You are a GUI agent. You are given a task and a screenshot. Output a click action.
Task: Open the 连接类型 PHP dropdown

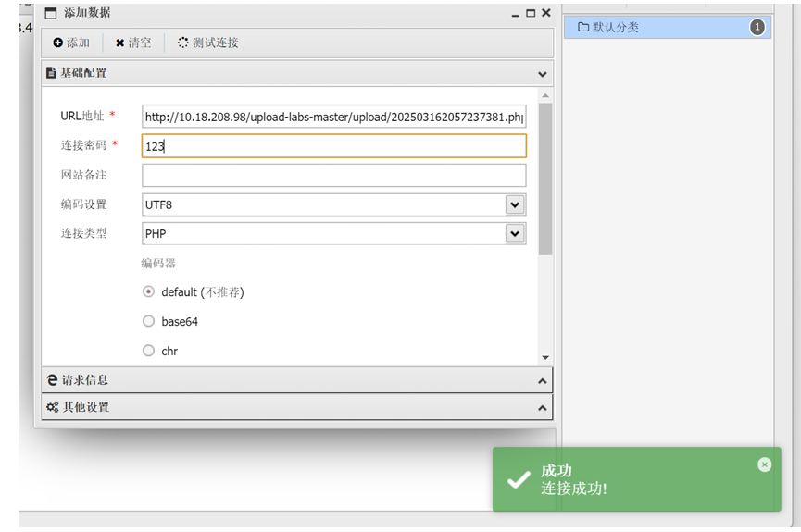pyautogui.click(x=515, y=234)
